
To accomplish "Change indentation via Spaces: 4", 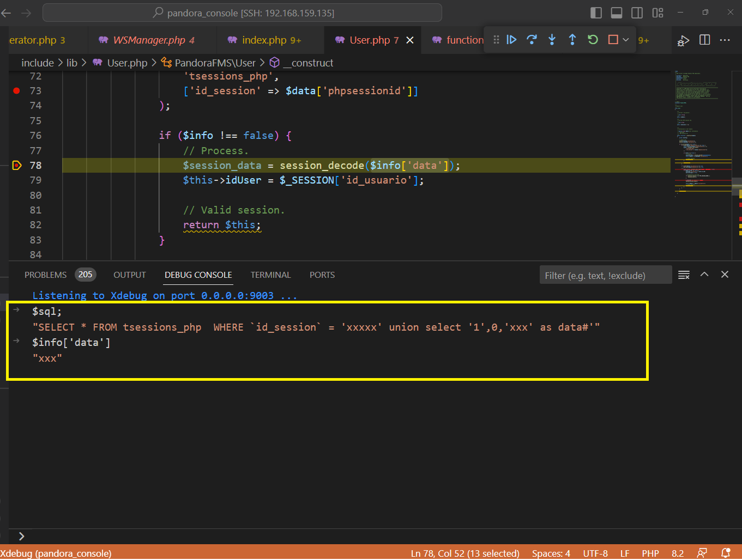I will (551, 553).
